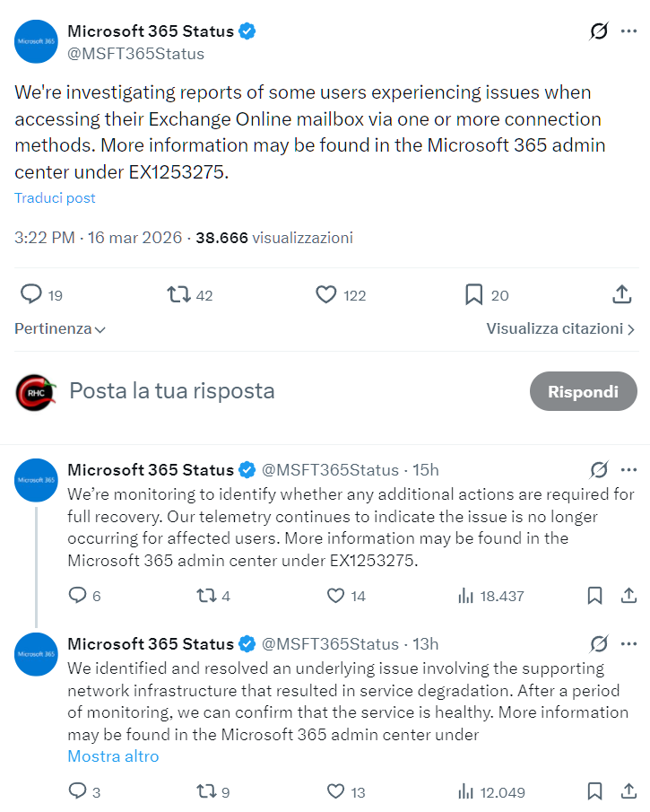Click the RHC profile avatar
This screenshot has width=650, height=812.
point(36,392)
